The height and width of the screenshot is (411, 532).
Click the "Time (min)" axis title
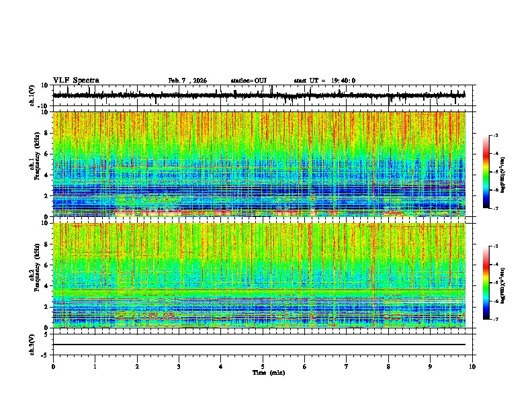pos(269,373)
